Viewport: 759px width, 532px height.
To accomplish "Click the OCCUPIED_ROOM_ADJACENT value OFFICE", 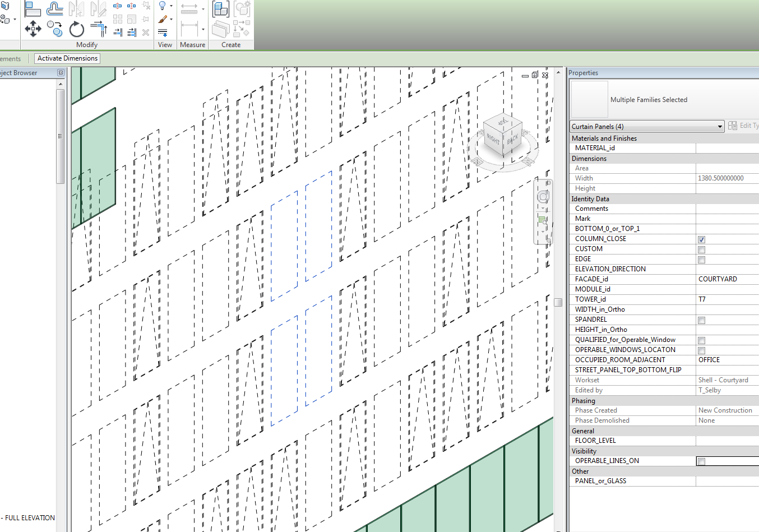I will tap(727, 359).
